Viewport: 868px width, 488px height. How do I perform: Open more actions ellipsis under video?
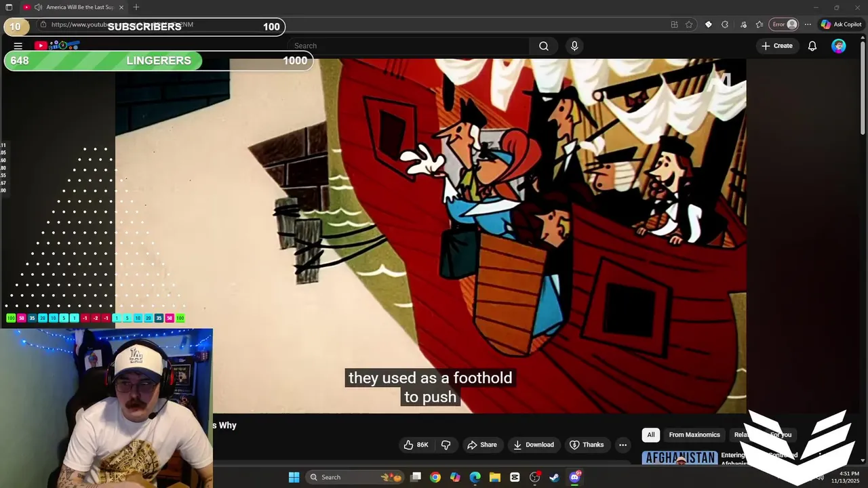tap(623, 445)
